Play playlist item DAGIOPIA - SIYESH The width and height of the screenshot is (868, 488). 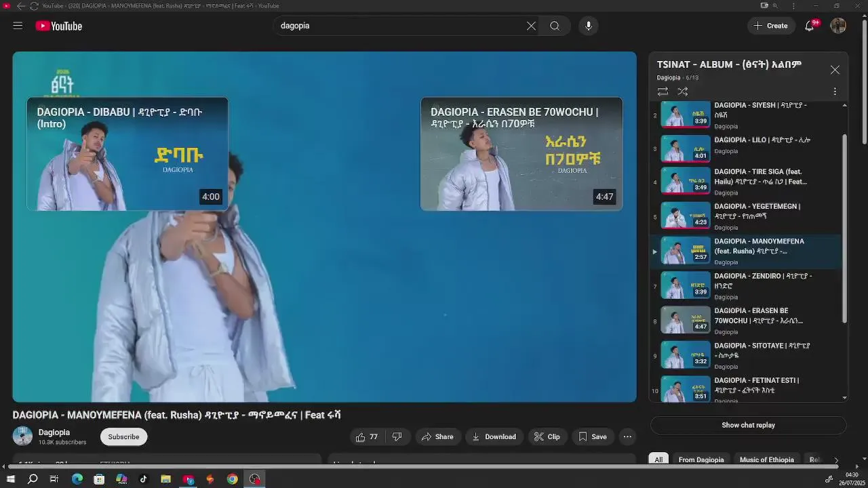click(x=746, y=115)
